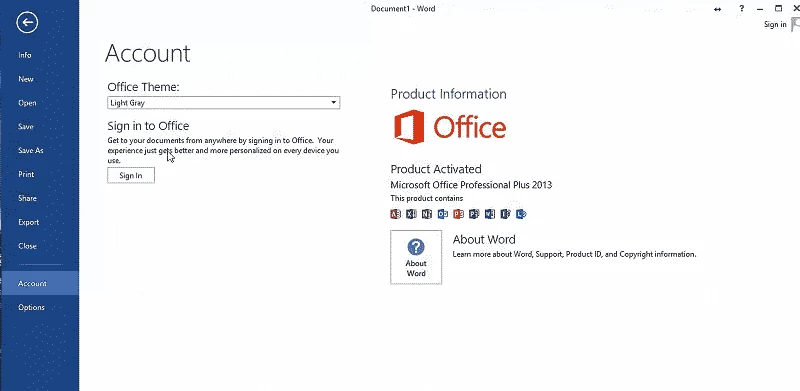This screenshot has height=391, width=800.
Task: Select Save As in the sidebar
Action: pyautogui.click(x=31, y=151)
